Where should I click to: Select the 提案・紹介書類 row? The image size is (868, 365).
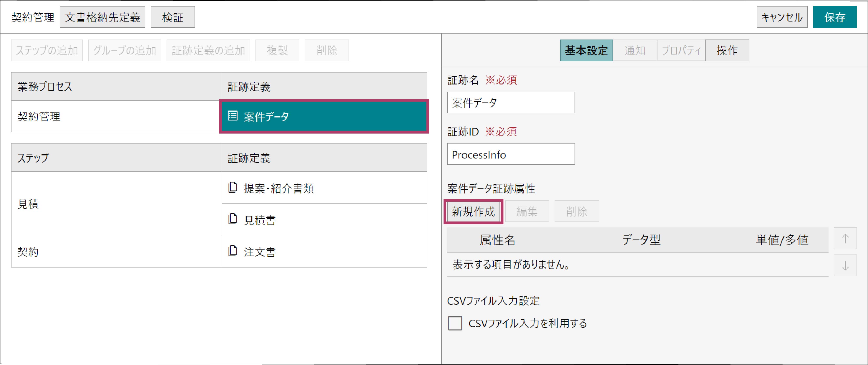pyautogui.click(x=324, y=188)
